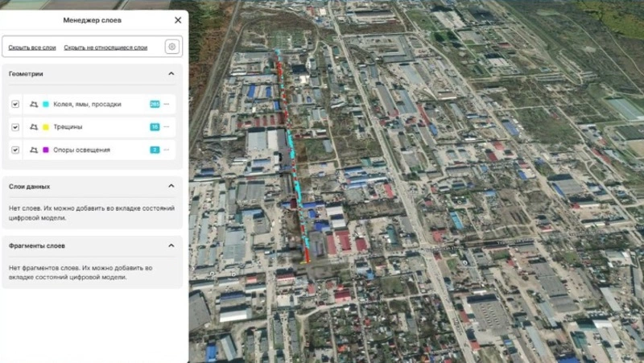644x363 pixels.
Task: Click geometry type icon for Колея, ямы, просадки
Action: pos(34,105)
